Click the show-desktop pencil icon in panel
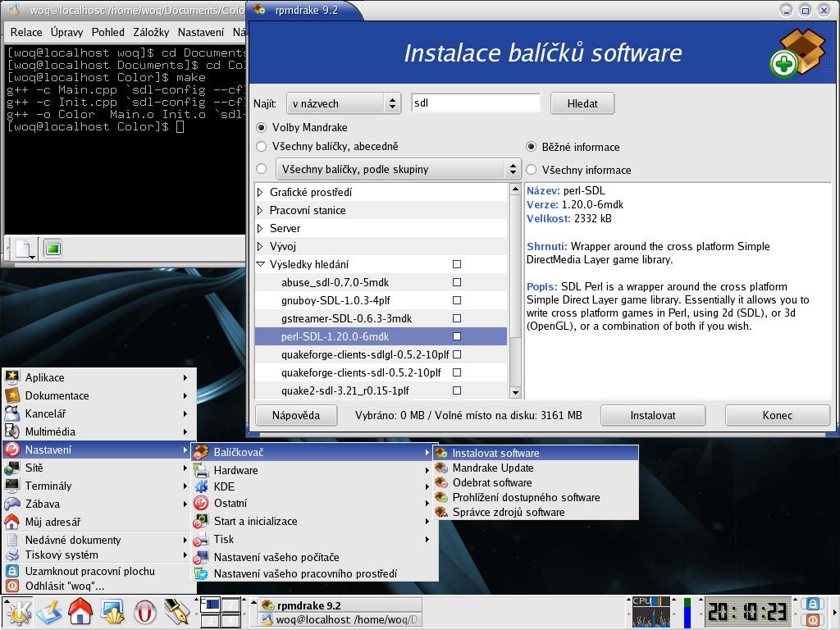The height and width of the screenshot is (630, 840). point(49,612)
